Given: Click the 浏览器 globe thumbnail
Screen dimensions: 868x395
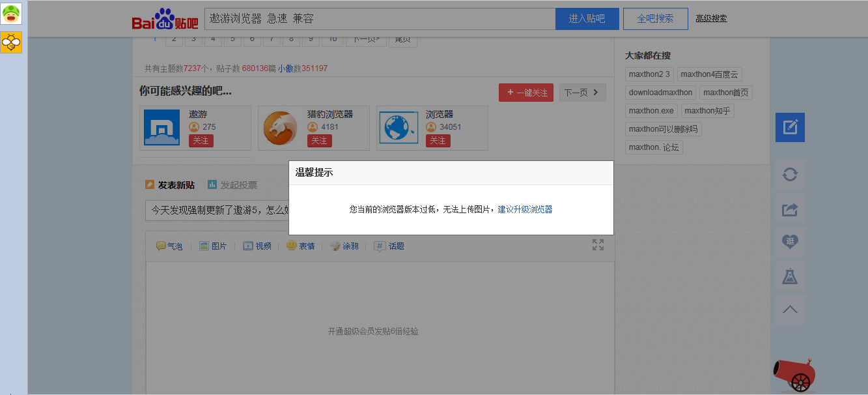Looking at the screenshot, I should point(399,128).
